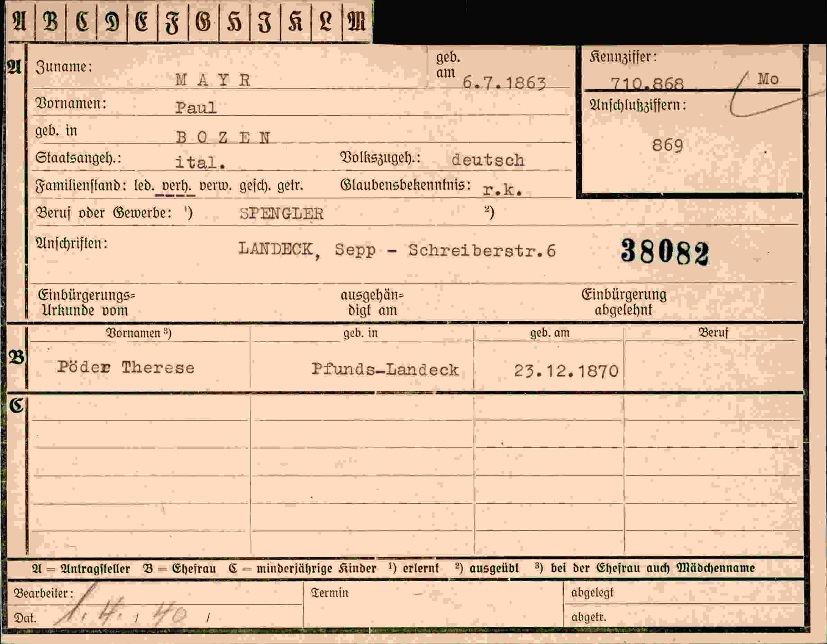The width and height of the screenshot is (827, 644).
Task: Select the Fraktur K index tab
Action: [296, 21]
